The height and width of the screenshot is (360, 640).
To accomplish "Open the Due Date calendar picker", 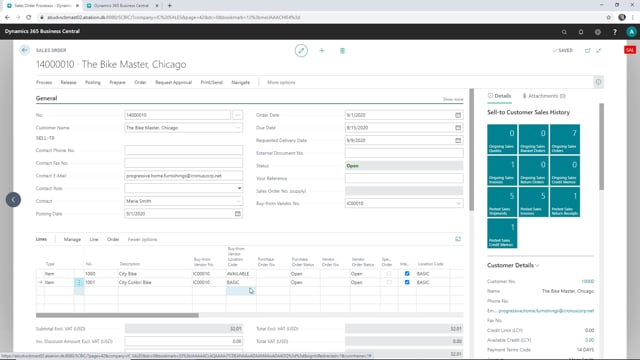I will point(458,128).
